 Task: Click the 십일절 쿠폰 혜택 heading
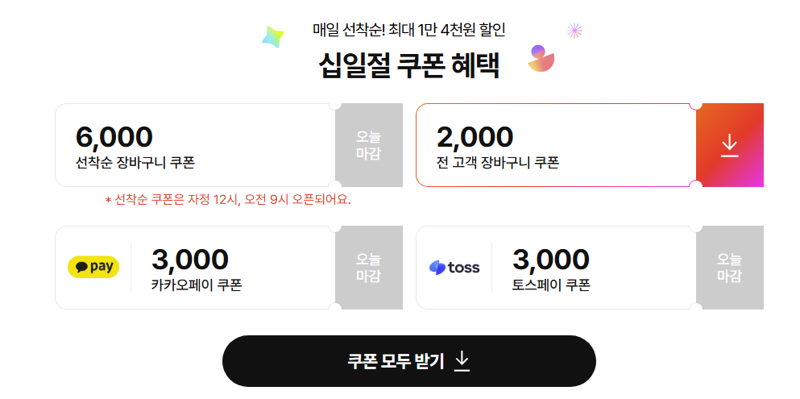410,66
